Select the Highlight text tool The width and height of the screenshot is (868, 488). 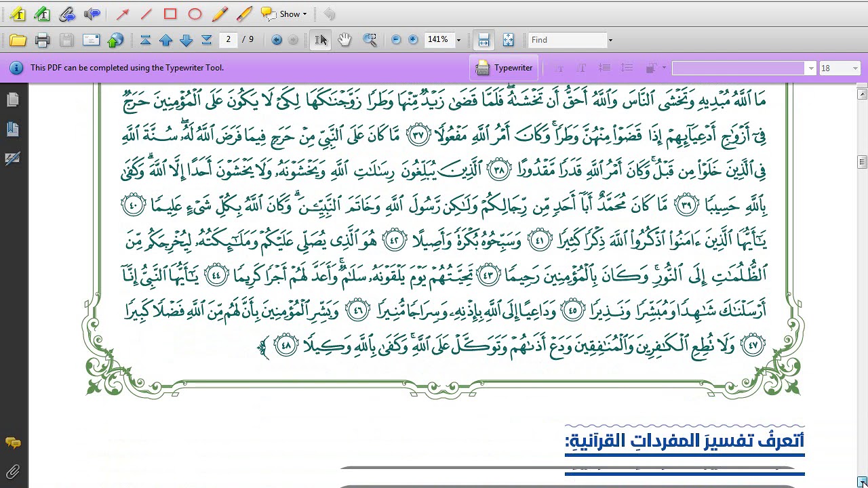click(x=18, y=14)
